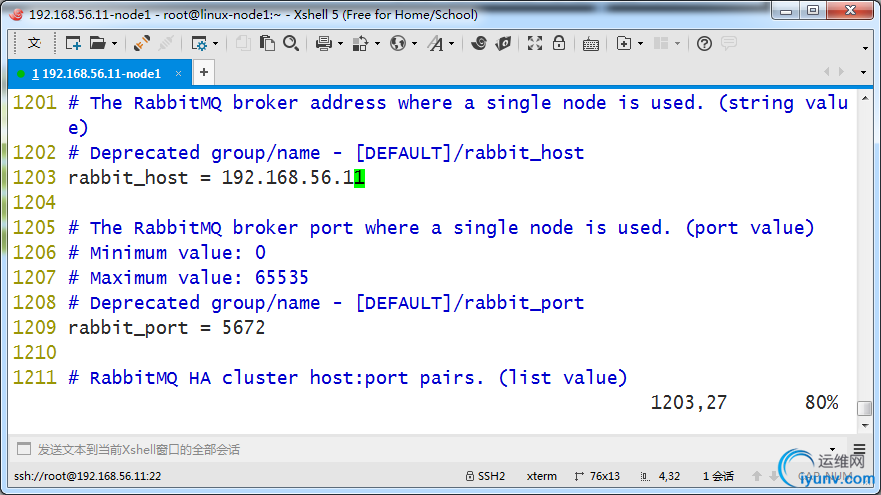Screen dimensions: 881x495
Task: Click the Copy toolbar icon
Action: click(x=243, y=43)
